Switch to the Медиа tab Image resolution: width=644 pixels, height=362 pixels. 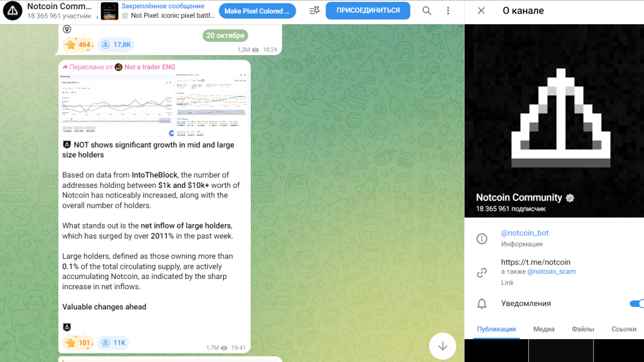pyautogui.click(x=544, y=329)
